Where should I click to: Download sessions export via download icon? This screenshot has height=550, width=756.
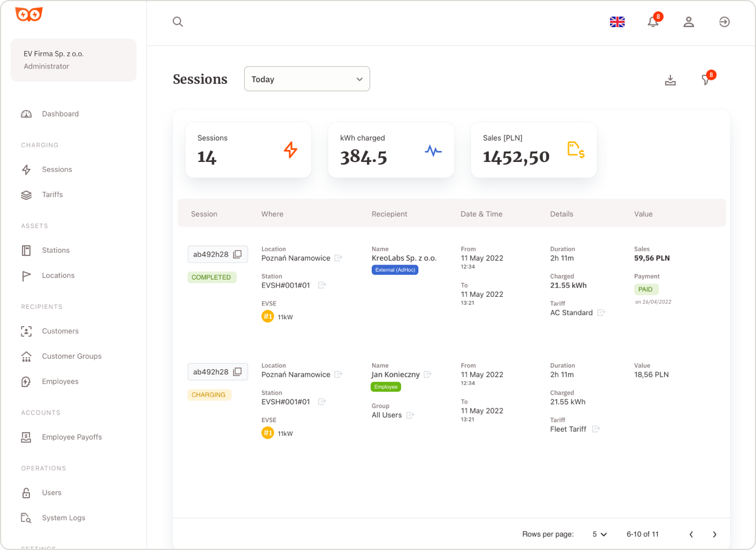[670, 80]
